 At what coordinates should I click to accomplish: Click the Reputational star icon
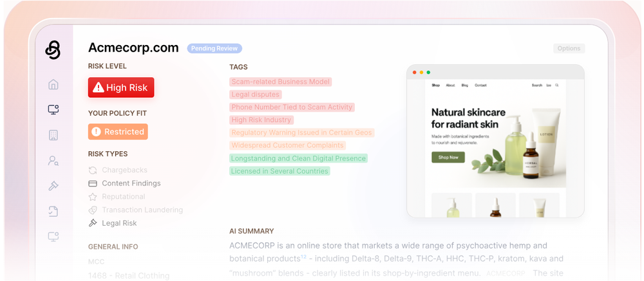[93, 197]
